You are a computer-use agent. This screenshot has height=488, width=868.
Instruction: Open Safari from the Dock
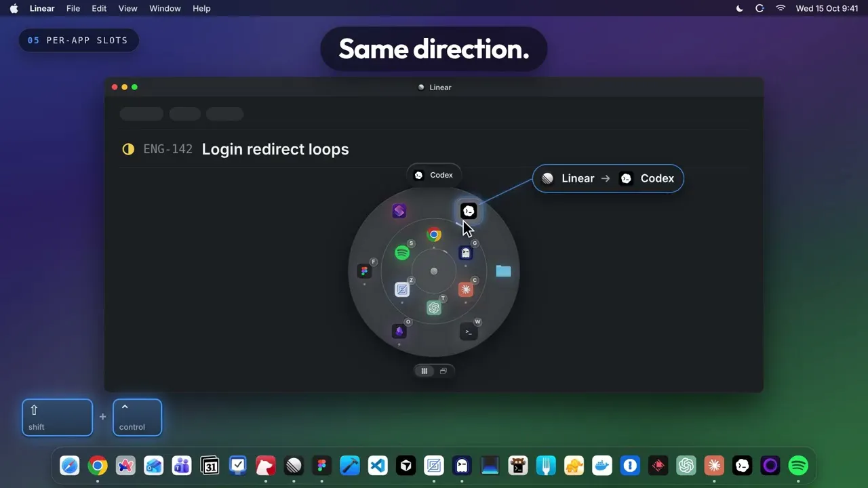point(69,466)
